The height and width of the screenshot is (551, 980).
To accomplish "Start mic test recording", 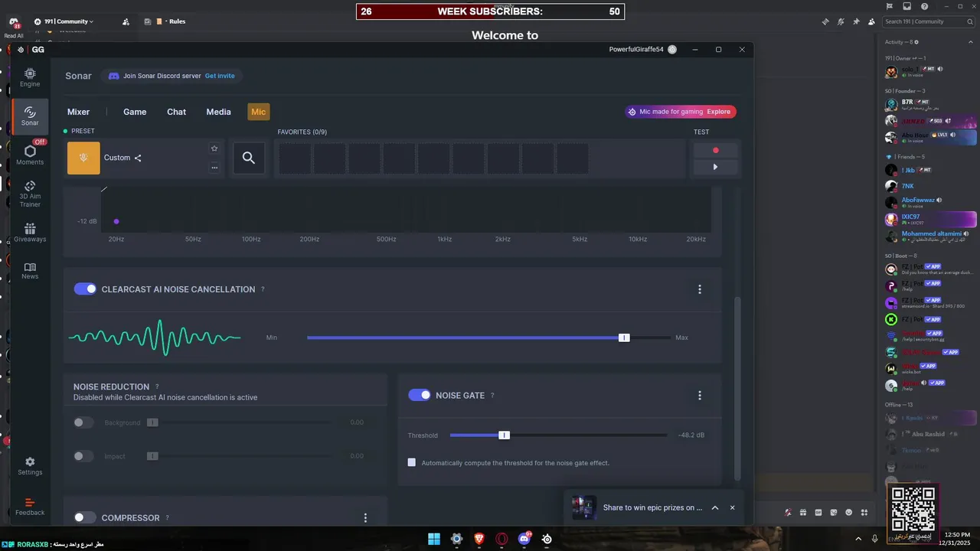I will pos(715,150).
